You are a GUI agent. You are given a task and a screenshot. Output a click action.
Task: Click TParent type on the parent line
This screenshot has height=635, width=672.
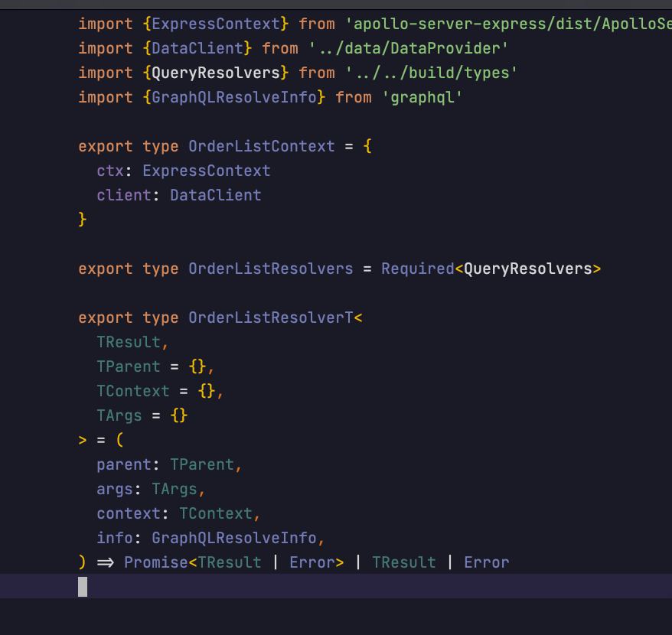click(202, 465)
